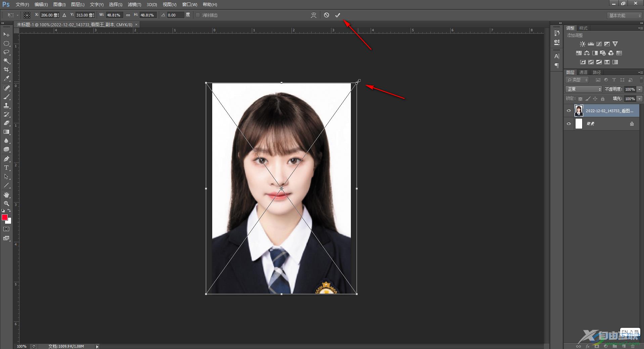Open the collapsed History panel icon
The image size is (644, 349).
click(557, 33)
